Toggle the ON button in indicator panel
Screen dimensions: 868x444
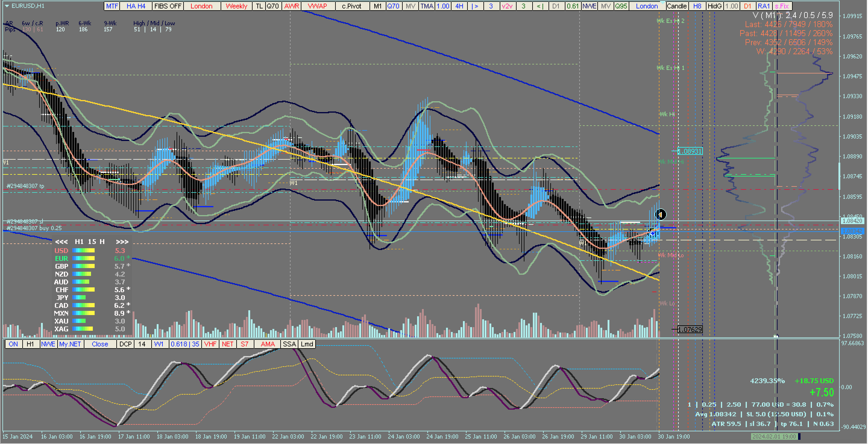coord(14,344)
